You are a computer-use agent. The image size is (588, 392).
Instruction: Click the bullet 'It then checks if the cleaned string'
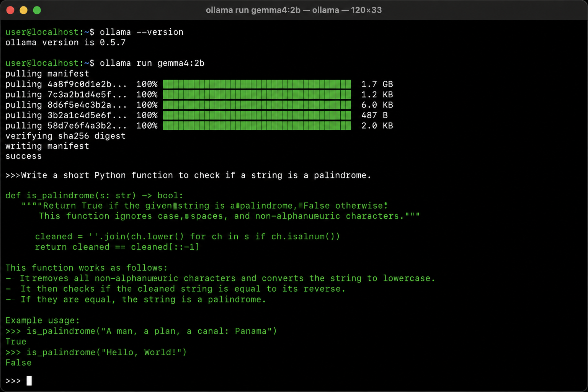coord(176,289)
